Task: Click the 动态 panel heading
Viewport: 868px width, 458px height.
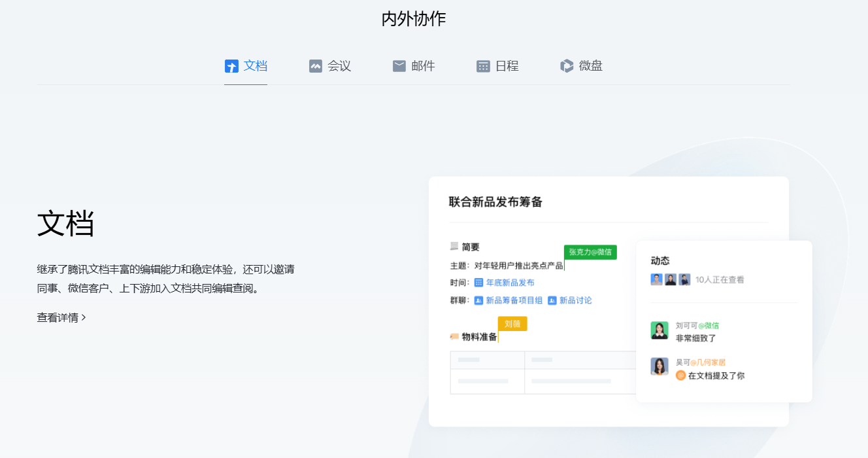Action: click(660, 261)
